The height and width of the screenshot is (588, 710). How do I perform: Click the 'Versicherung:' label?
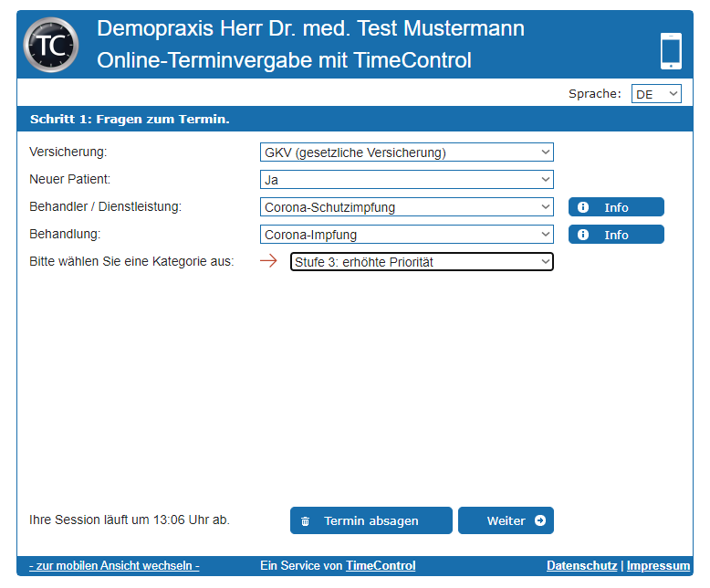pos(68,152)
